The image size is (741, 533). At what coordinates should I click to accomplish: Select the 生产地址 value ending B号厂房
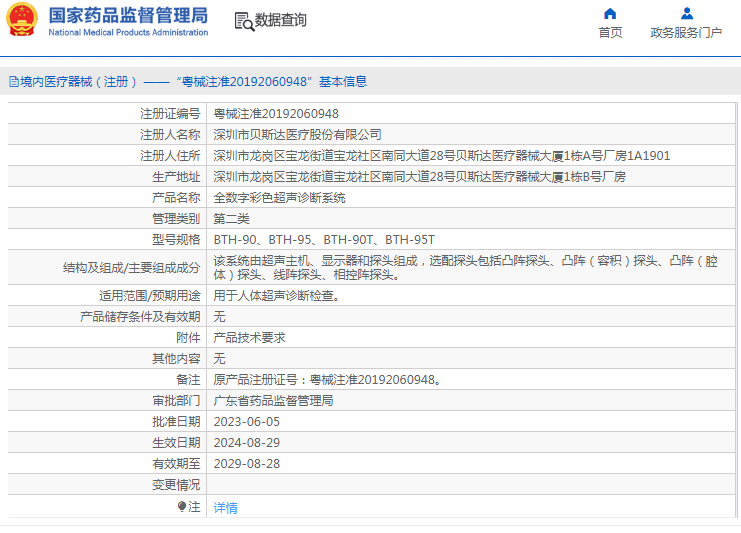(x=419, y=177)
